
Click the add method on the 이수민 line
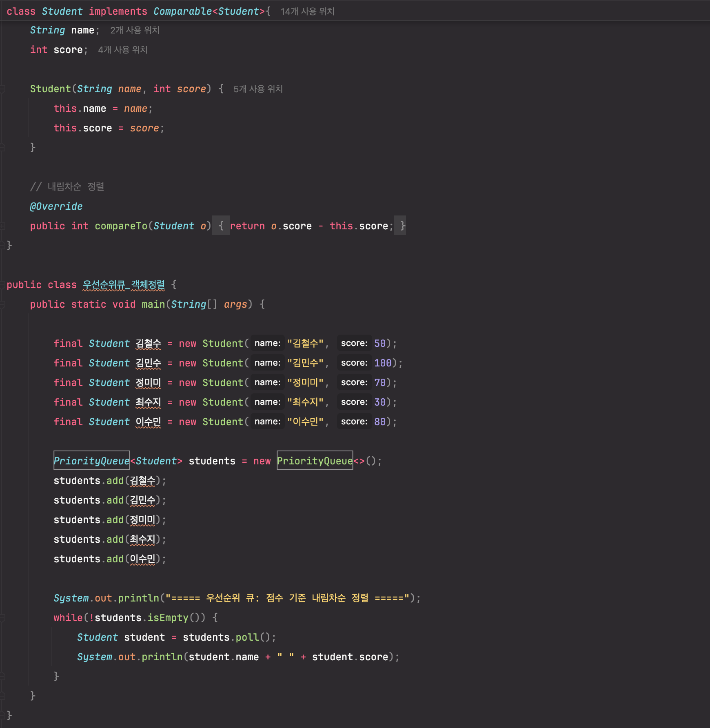tap(115, 559)
